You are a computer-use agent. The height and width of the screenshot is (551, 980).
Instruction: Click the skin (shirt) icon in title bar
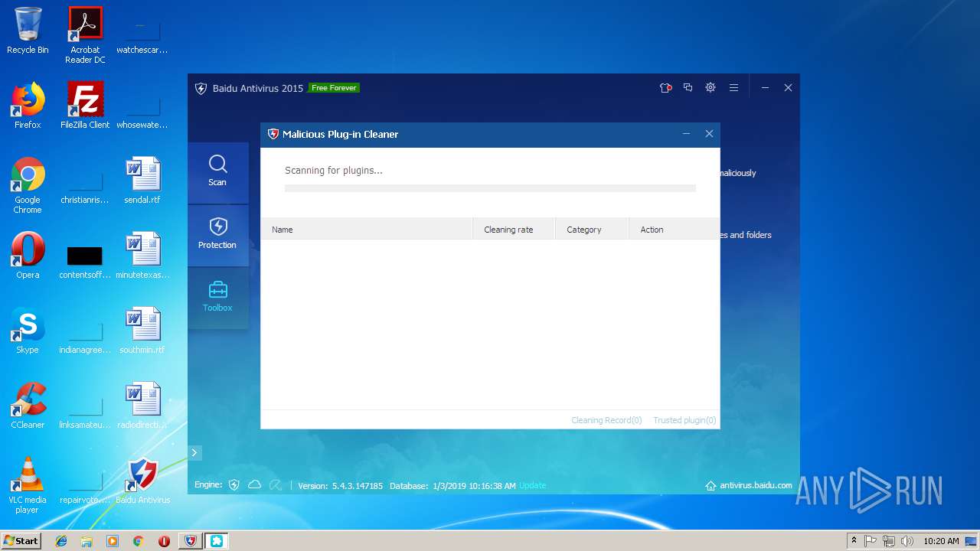665,88
